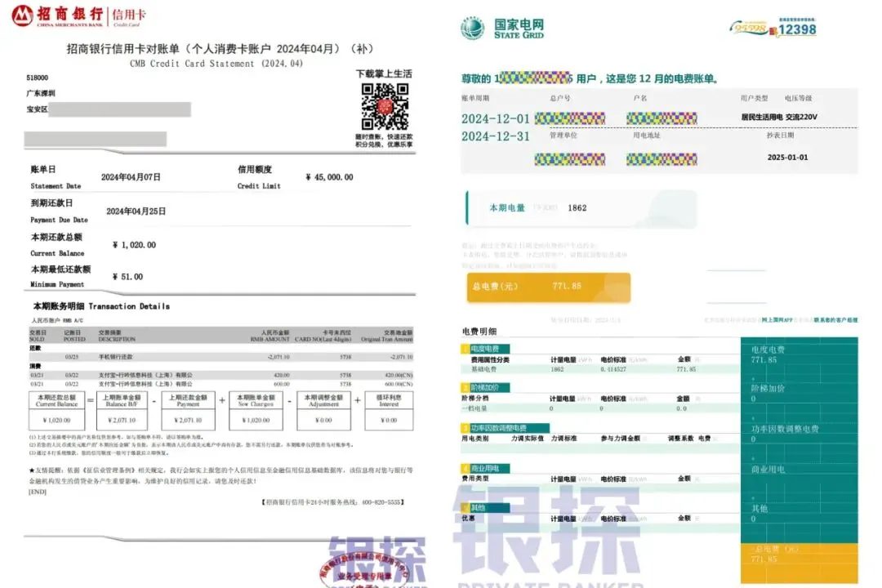882x588 pixels.
Task: Click the 本期账单金额 New Charges box
Action: 256,411
